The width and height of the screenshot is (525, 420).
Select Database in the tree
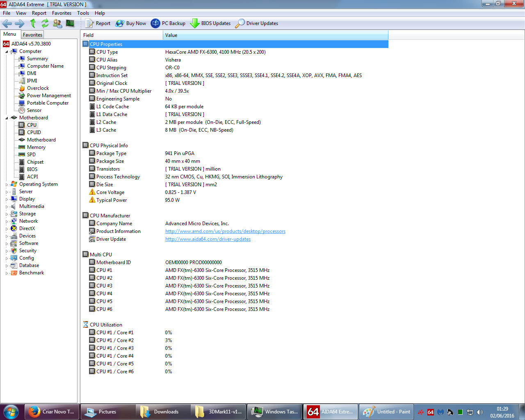29,265
